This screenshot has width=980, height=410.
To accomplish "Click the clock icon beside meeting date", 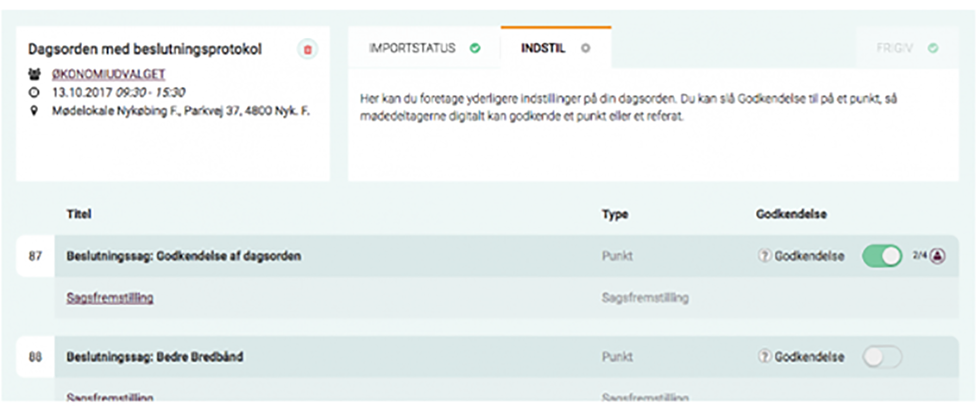I will (34, 92).
